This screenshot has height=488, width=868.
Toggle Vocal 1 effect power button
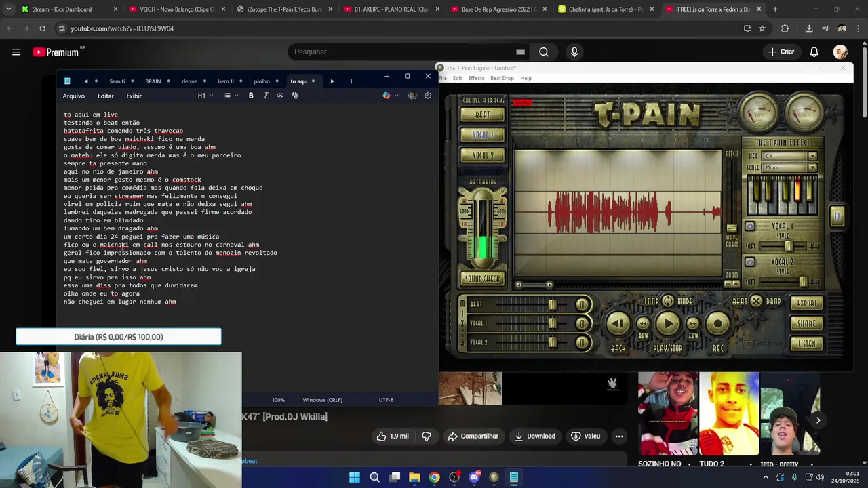750,226
